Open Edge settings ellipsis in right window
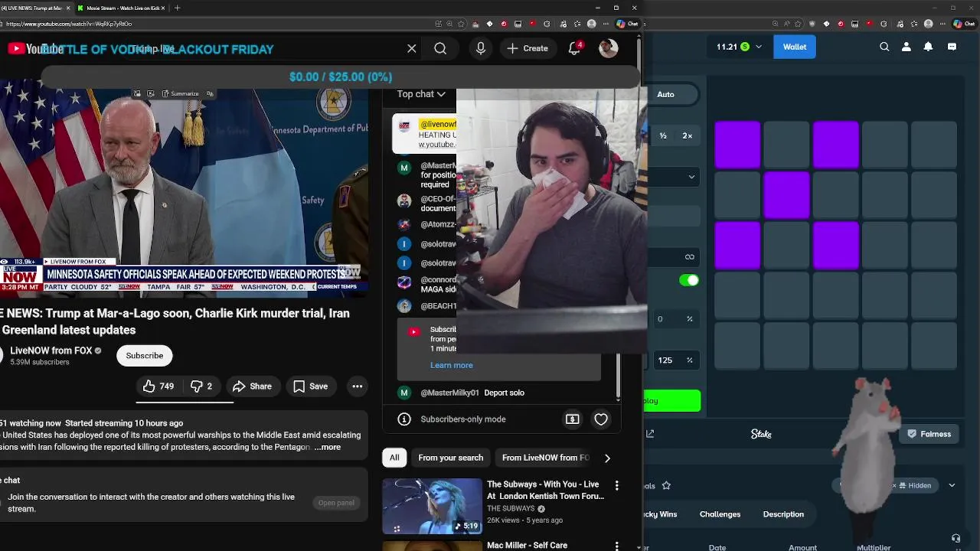 tap(942, 24)
